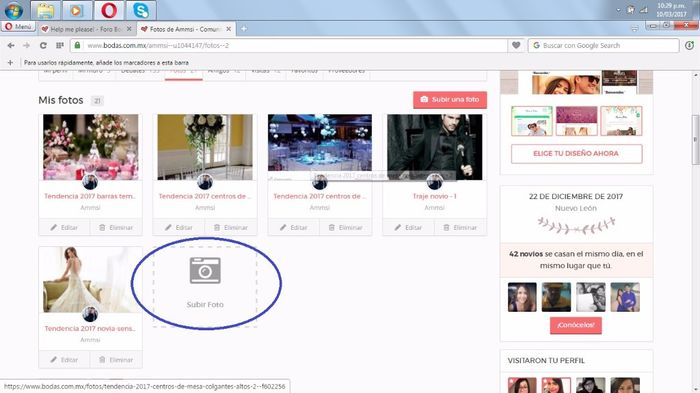Image resolution: width=700 pixels, height=393 pixels.
Task: Click 'ELIGE TU DISEÑO AHORA' button
Action: point(576,153)
